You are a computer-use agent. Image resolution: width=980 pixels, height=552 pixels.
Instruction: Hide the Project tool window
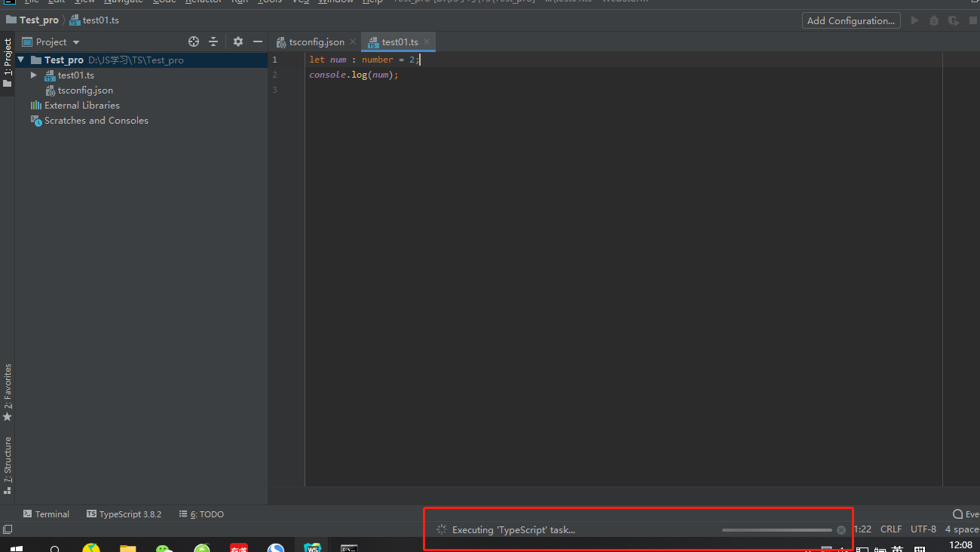point(258,41)
